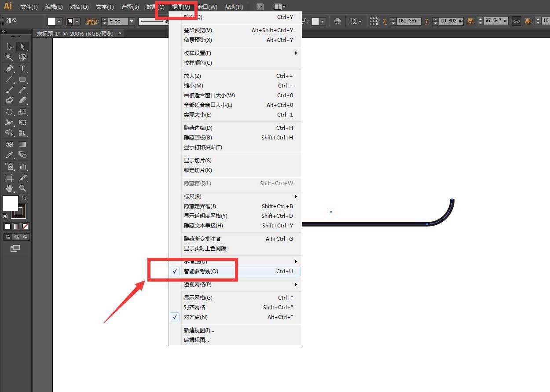Select the Type tool
This screenshot has height=392, width=550.
point(22,69)
